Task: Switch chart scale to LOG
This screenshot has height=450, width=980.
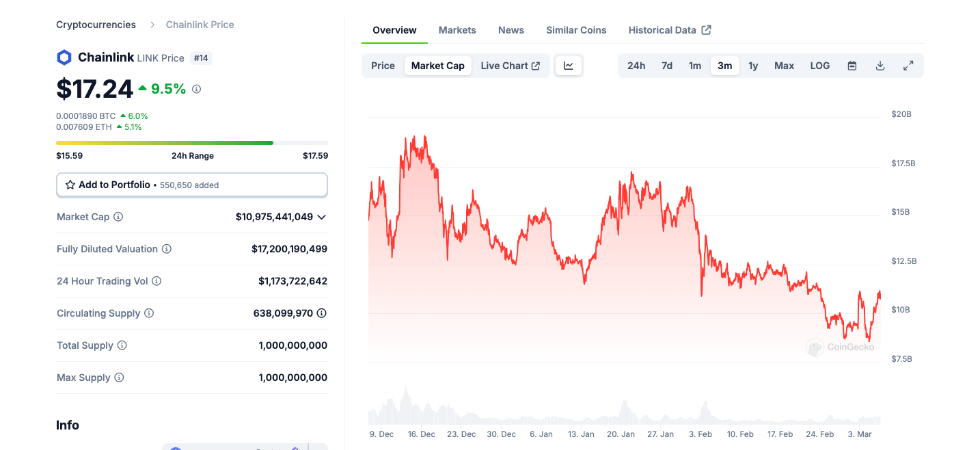Action: [x=819, y=65]
